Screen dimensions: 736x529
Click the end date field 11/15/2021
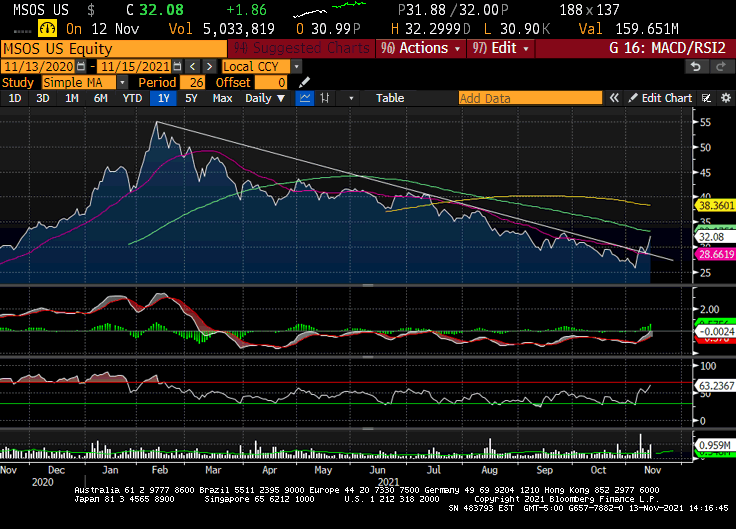click(x=135, y=67)
